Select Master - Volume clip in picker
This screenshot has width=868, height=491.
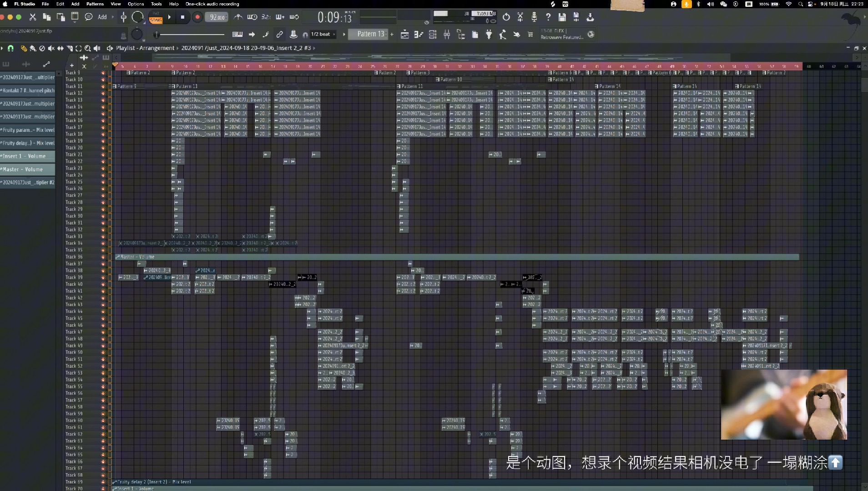tap(27, 169)
